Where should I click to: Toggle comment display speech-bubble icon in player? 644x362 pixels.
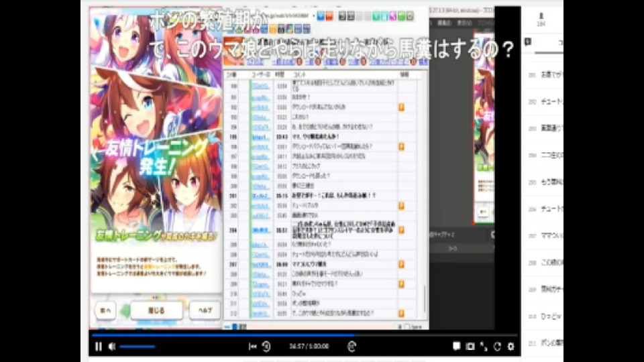[x=456, y=347]
